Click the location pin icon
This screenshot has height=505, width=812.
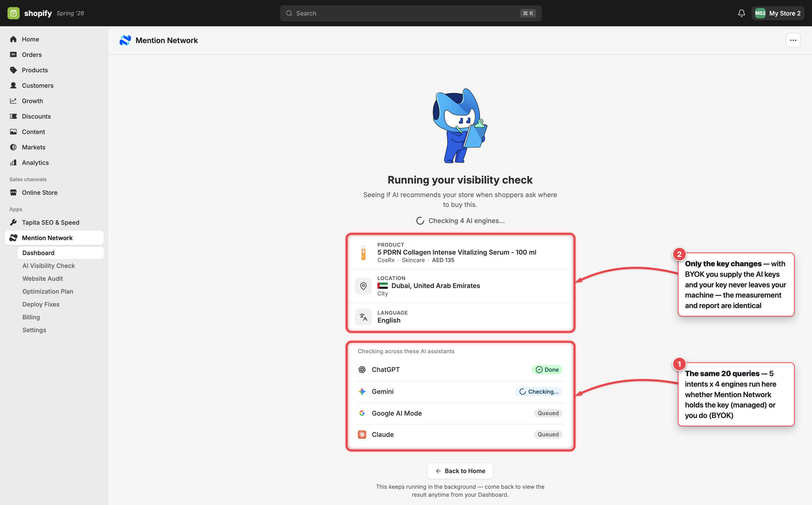click(363, 286)
